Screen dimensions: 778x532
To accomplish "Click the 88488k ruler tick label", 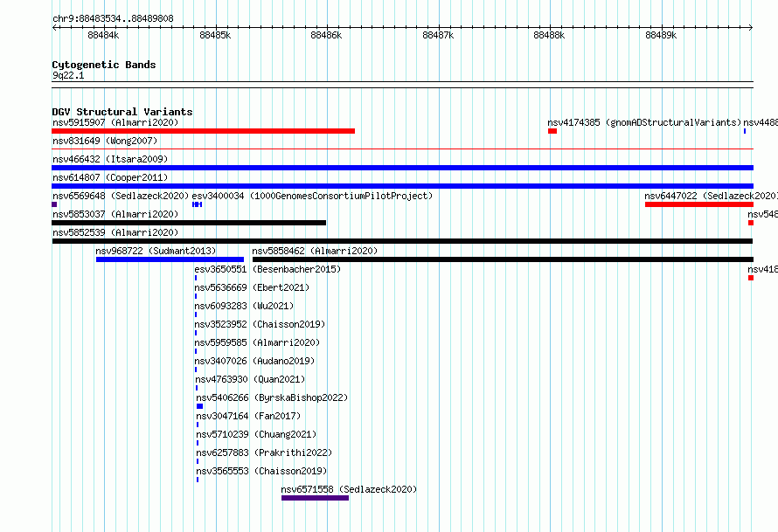I will (x=549, y=35).
